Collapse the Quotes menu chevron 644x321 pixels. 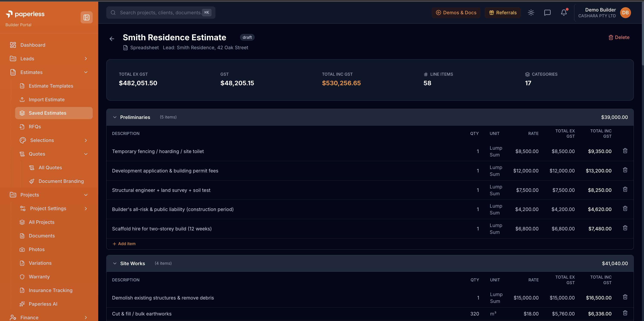point(86,154)
